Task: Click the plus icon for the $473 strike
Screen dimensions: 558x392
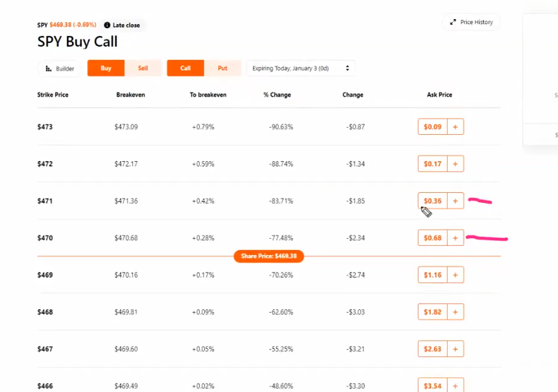Action: 456,127
